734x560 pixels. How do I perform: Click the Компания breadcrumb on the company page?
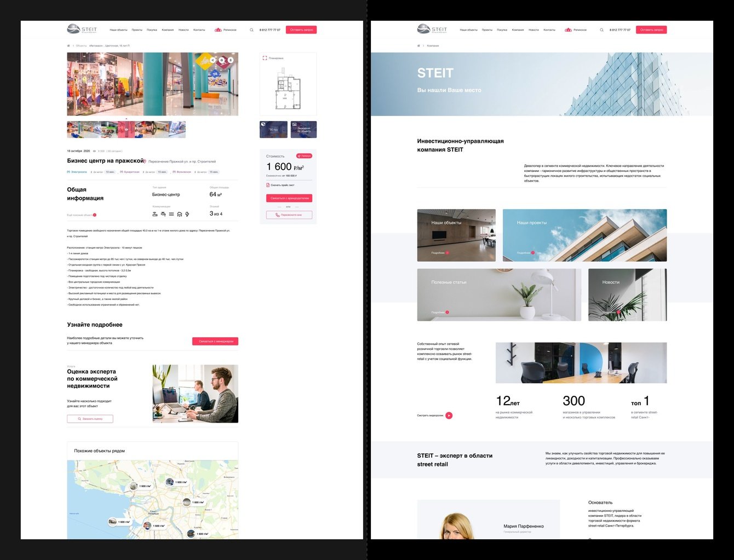coord(433,46)
